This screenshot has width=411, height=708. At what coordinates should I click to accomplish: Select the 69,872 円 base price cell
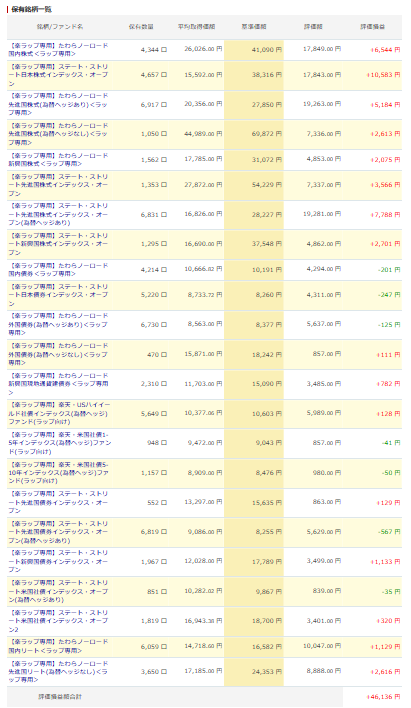tap(267, 134)
